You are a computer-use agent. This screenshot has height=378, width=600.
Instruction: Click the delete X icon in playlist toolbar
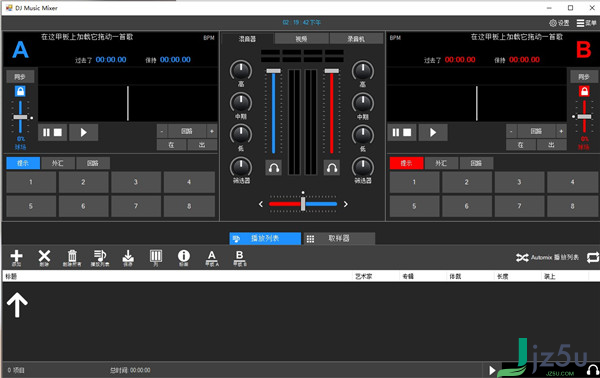pyautogui.click(x=44, y=257)
